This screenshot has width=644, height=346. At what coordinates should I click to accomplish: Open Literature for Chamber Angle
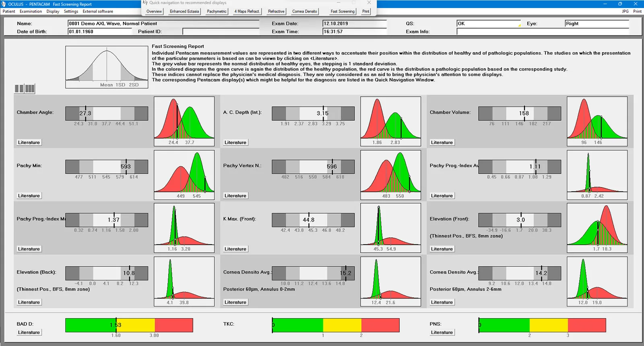[29, 142]
